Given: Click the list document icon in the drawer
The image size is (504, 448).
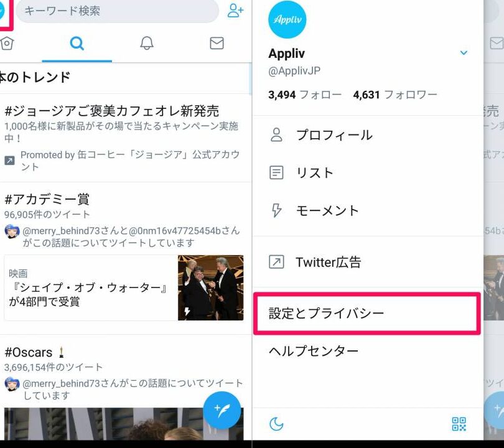Looking at the screenshot, I should 276,172.
